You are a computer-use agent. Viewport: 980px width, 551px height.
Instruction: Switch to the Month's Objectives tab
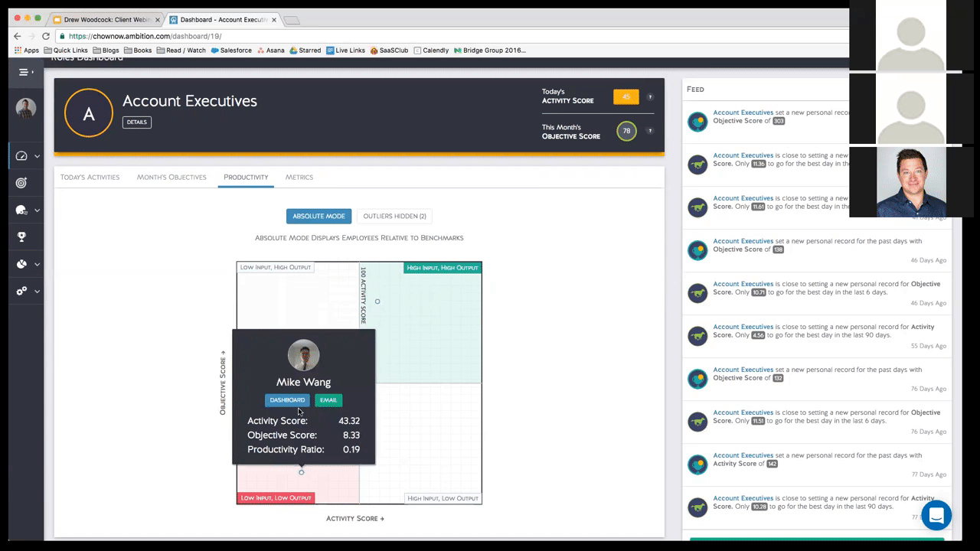coord(171,178)
